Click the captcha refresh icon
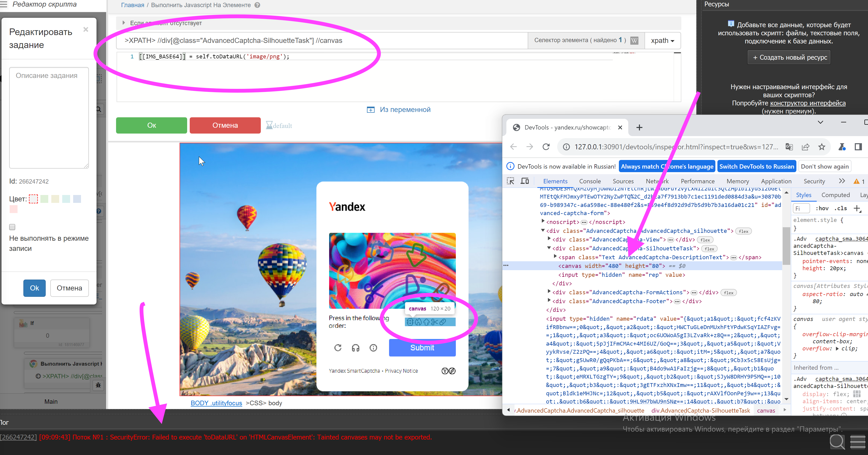 pyautogui.click(x=338, y=348)
